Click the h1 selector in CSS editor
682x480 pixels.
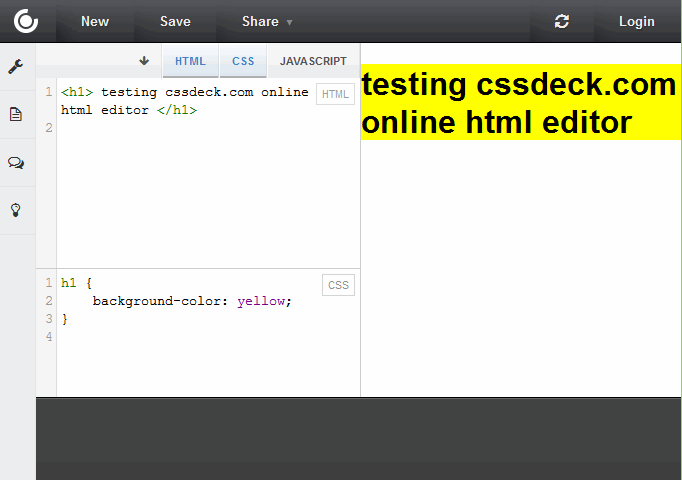69,283
